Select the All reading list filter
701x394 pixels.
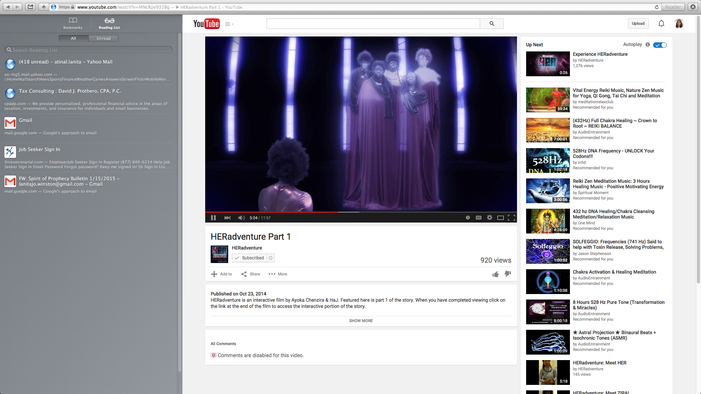coord(73,38)
